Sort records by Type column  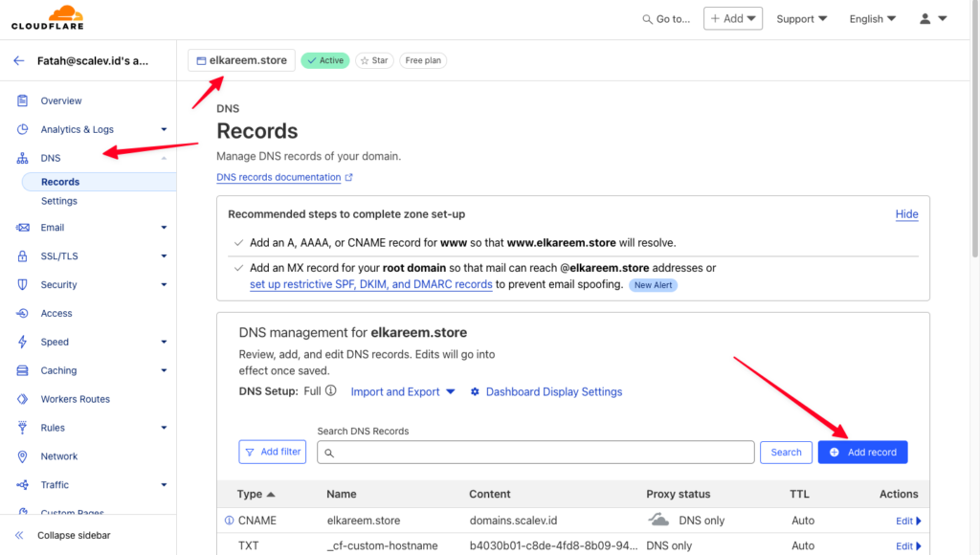(256, 494)
